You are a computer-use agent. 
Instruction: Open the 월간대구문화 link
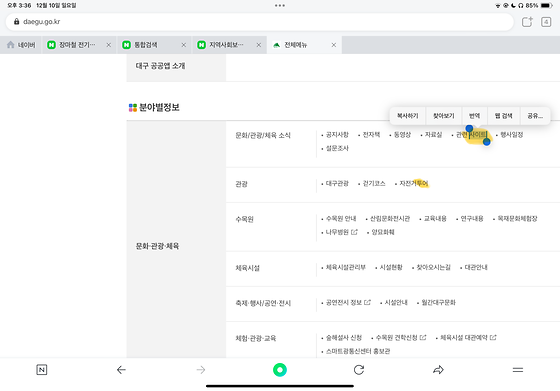click(x=438, y=302)
